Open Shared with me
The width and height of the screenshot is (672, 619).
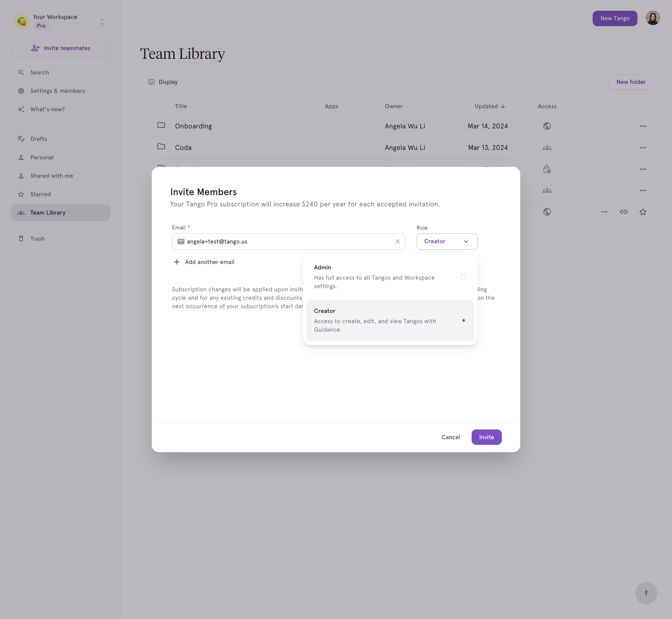click(x=61, y=175)
